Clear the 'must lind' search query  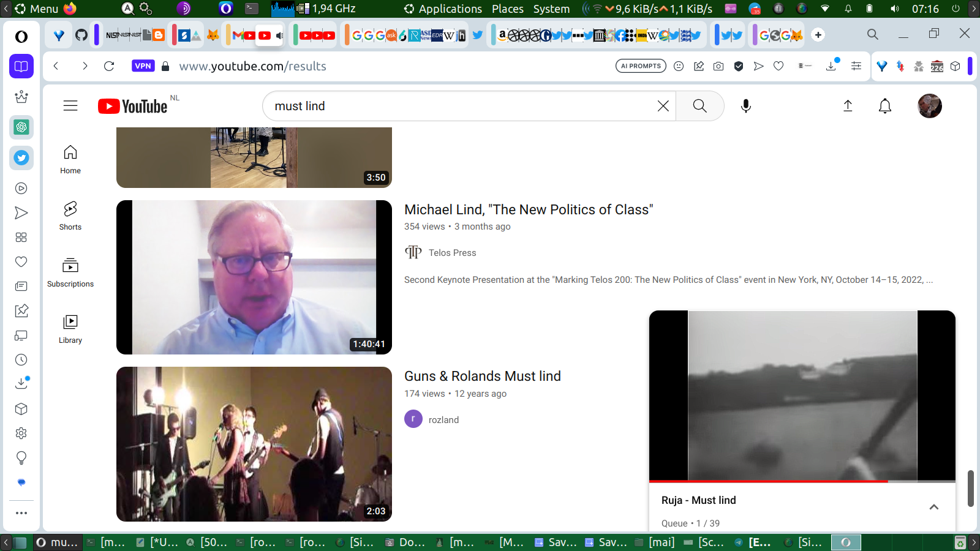click(x=663, y=106)
